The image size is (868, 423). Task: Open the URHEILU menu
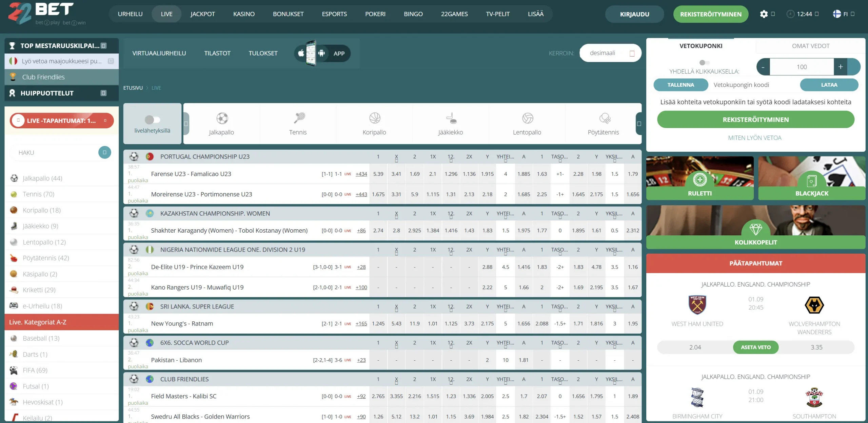coord(130,14)
